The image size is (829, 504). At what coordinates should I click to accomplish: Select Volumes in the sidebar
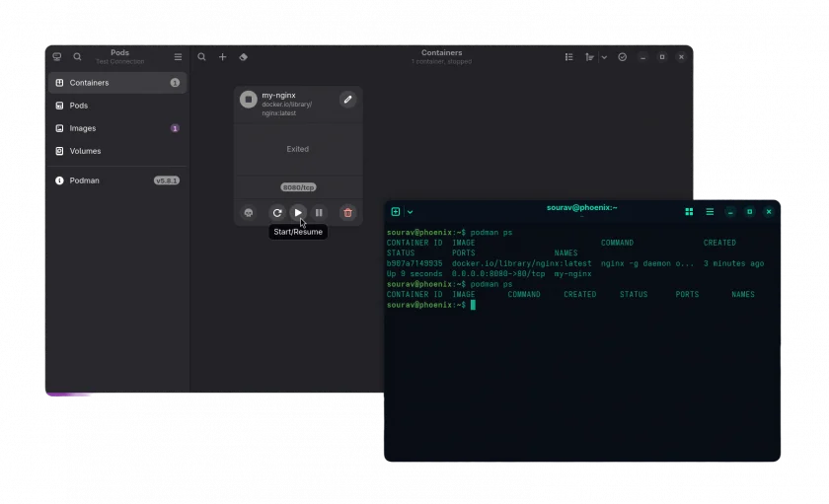coord(117,151)
